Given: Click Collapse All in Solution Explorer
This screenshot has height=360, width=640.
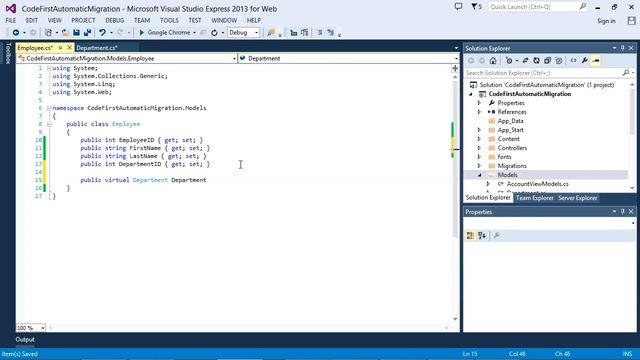Looking at the screenshot, I should point(547,60).
